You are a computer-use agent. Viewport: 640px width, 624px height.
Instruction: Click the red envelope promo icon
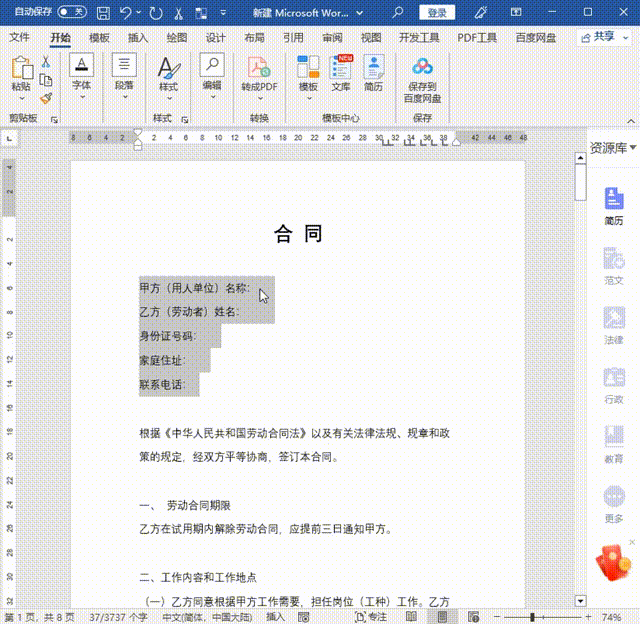(x=613, y=562)
